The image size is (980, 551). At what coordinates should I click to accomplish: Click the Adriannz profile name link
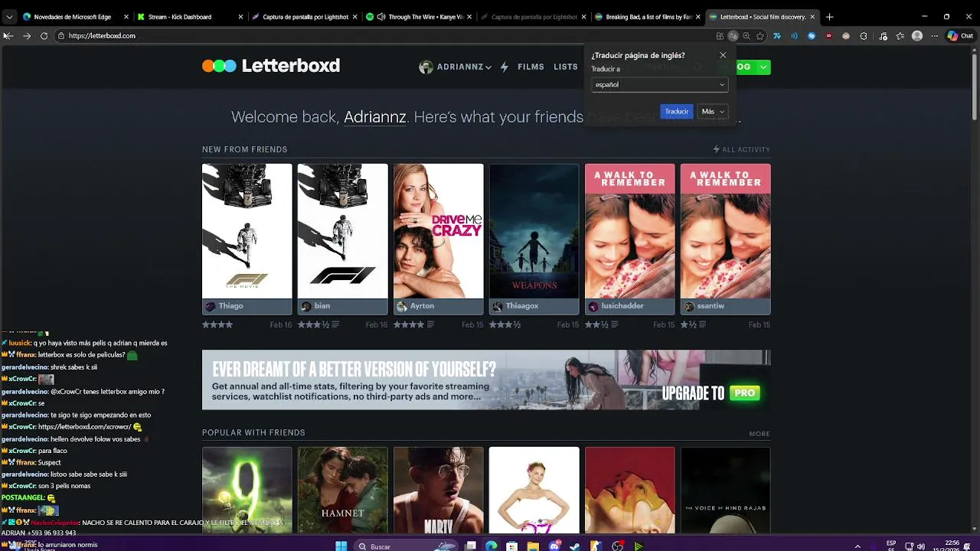pyautogui.click(x=374, y=117)
